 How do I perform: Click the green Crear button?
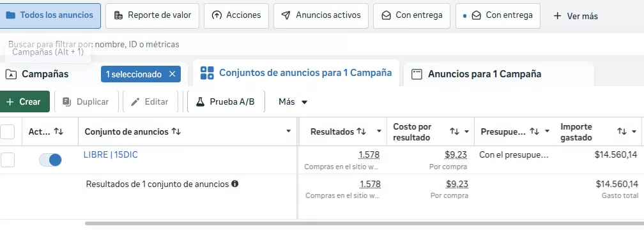[x=24, y=101]
